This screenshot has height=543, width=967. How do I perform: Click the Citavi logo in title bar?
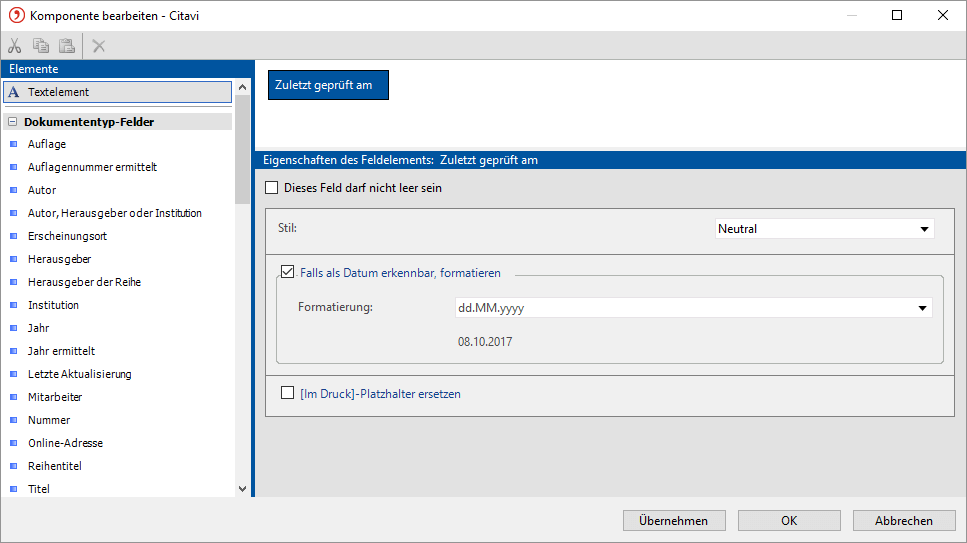click(x=17, y=15)
